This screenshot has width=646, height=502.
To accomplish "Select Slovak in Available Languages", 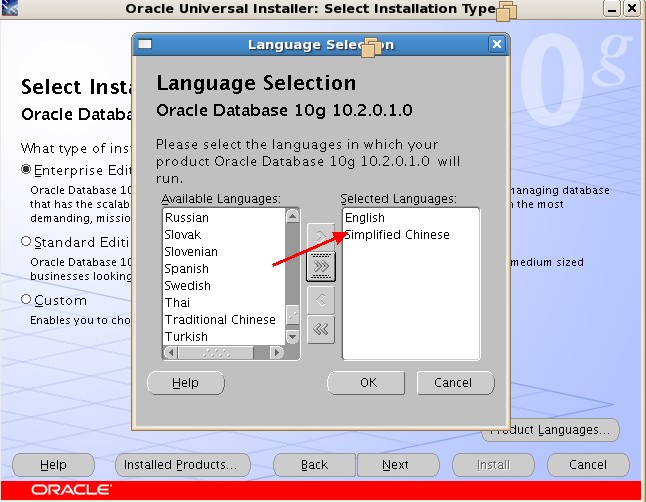I will point(224,235).
